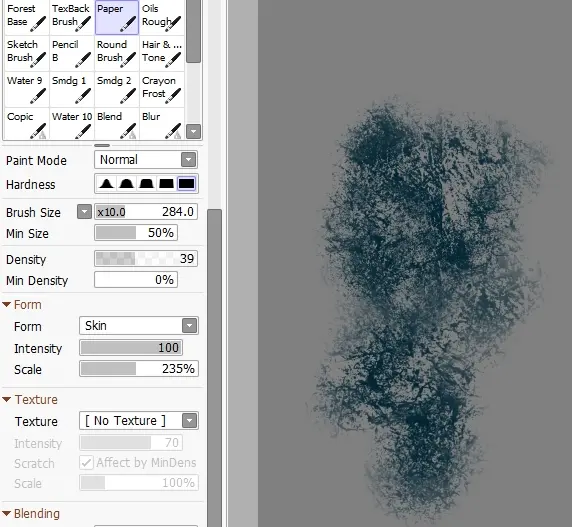
Task: Adjust the Min Size 50% slider
Action: (136, 233)
